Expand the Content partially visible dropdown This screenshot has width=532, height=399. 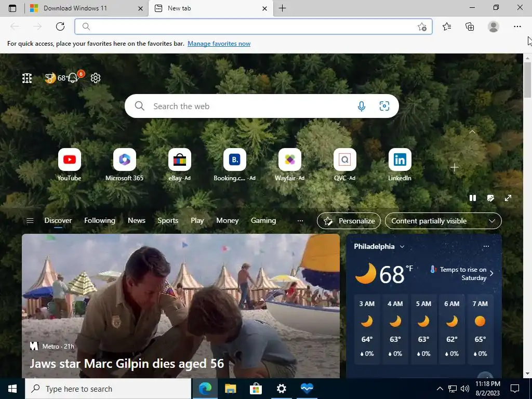[443, 221]
